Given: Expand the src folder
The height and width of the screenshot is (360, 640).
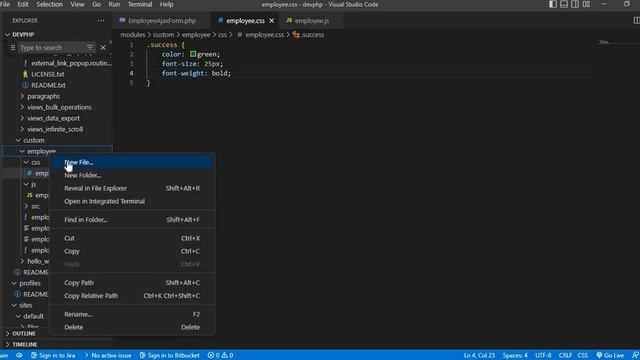Looking at the screenshot, I should click(x=36, y=207).
